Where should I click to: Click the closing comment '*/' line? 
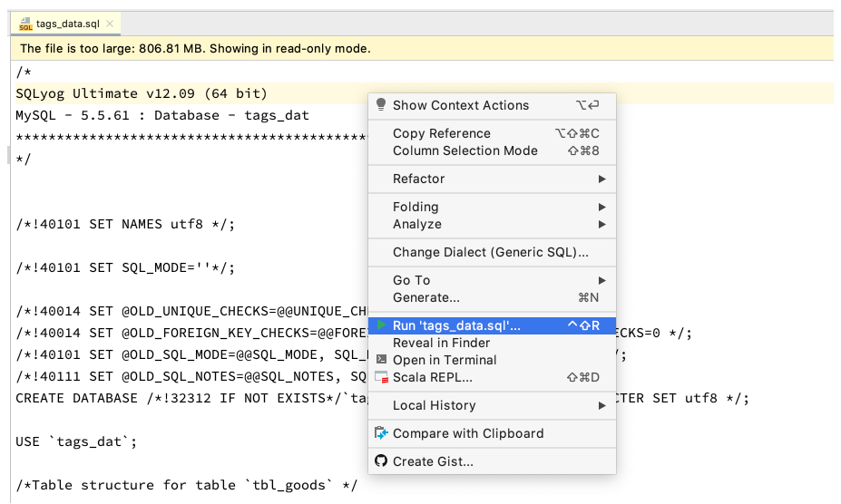[x=23, y=159]
